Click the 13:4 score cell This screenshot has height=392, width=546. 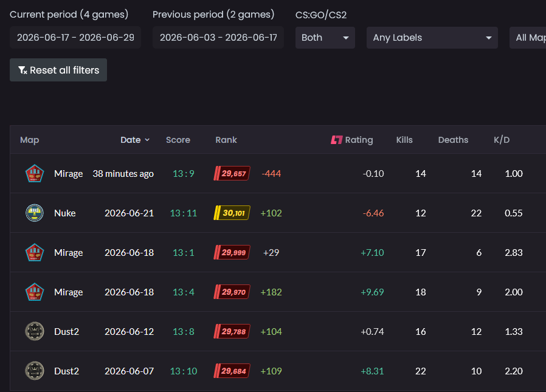coord(184,292)
